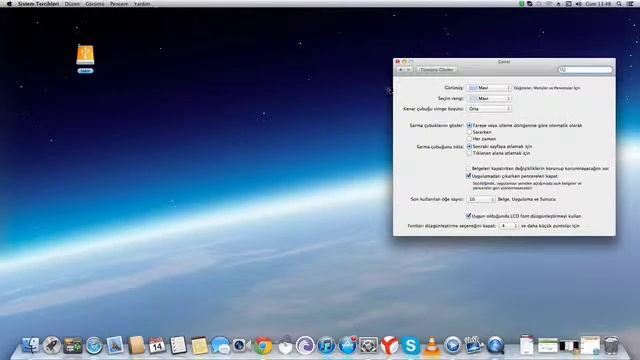Open FaceTime camera icon in Dock
Image resolution: width=640 pixels, height=360 pixels.
(x=242, y=345)
